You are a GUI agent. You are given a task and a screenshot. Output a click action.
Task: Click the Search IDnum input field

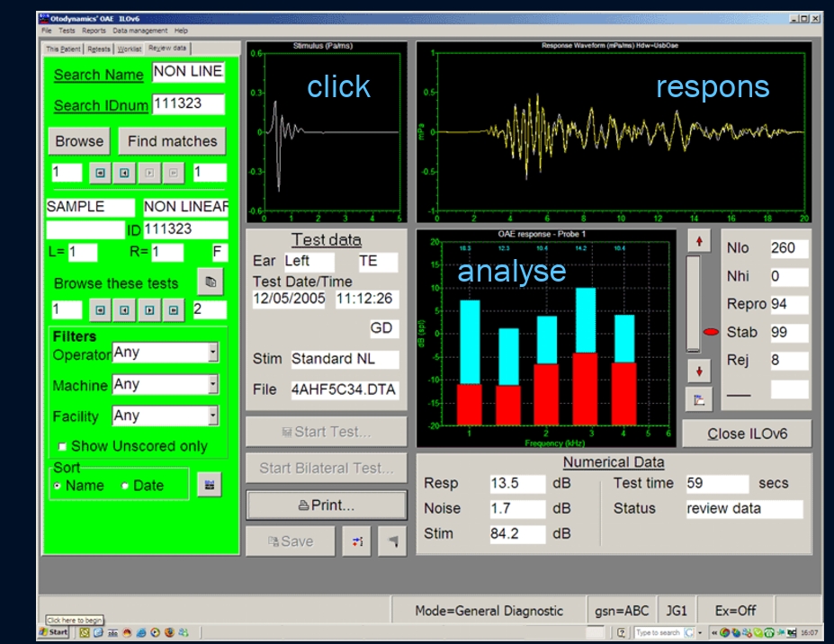click(188, 103)
